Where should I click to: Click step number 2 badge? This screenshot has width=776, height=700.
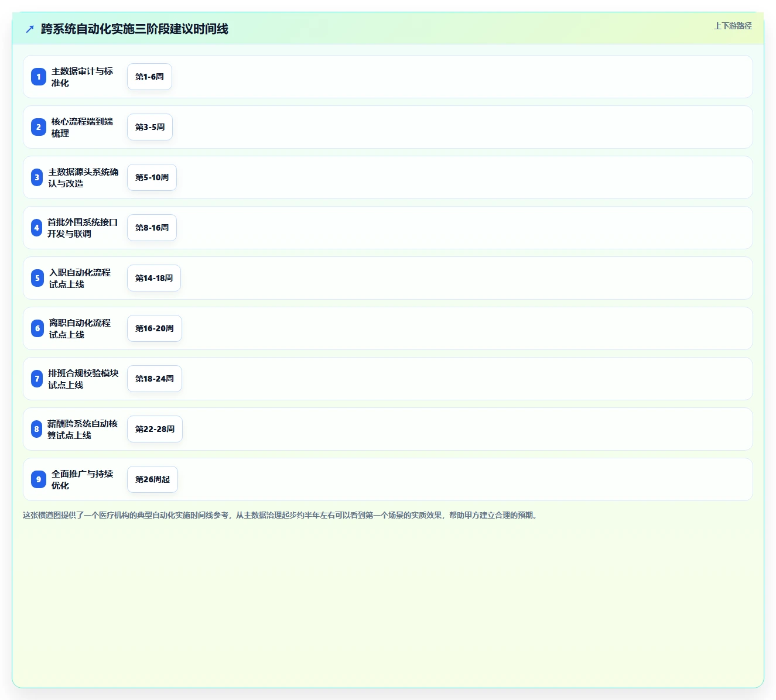point(39,127)
